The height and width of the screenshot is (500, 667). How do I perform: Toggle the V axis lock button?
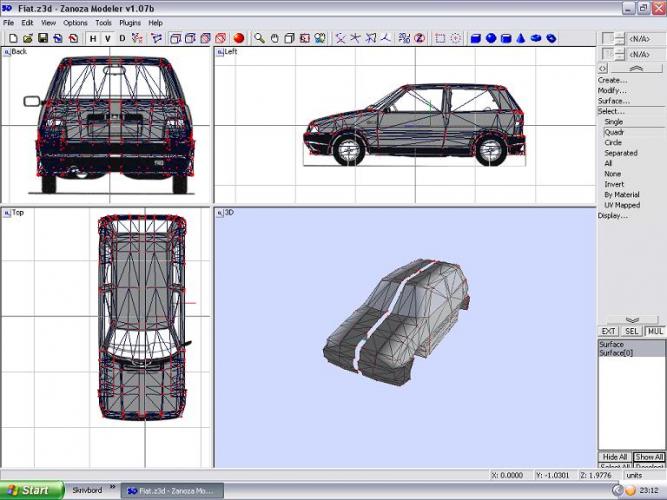108,38
